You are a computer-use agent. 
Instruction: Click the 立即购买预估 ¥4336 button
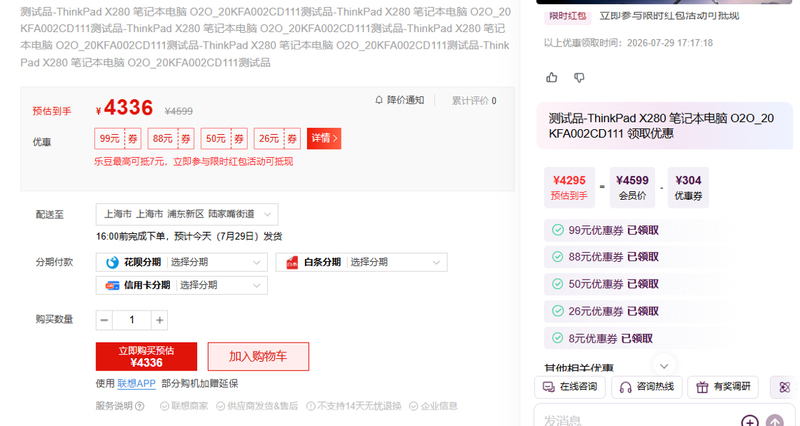click(x=146, y=357)
